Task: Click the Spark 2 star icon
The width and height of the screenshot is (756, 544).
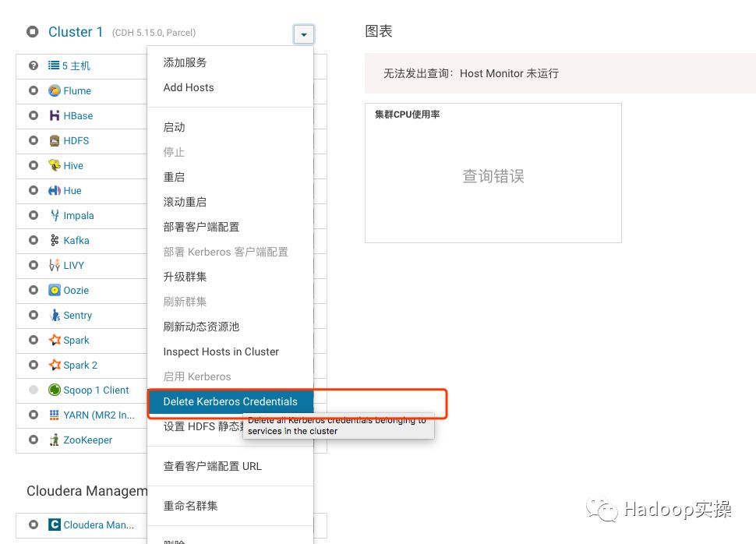Action: coord(55,365)
